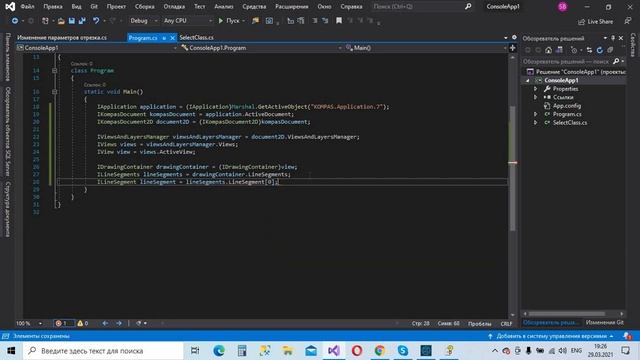Click the Sync with Active Document icon
The width and height of the screenshot is (640, 360).
(x=589, y=50)
